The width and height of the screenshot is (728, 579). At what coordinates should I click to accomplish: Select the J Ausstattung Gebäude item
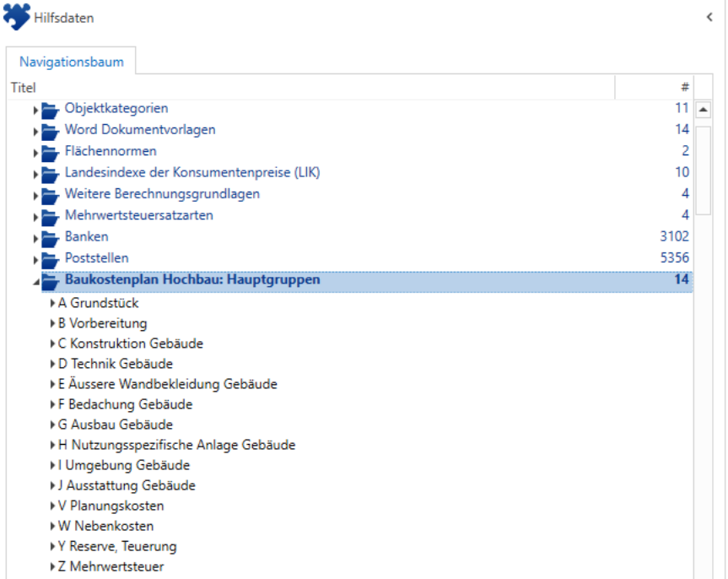pyautogui.click(x=127, y=485)
